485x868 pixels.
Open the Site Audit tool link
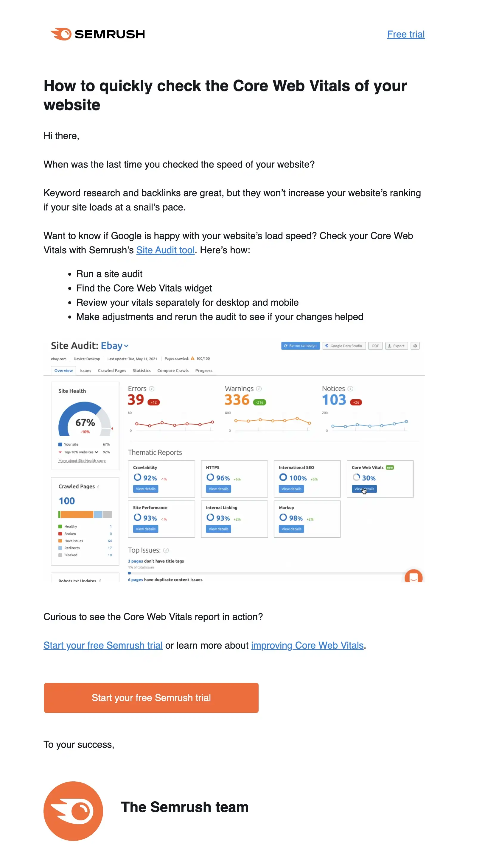(166, 250)
